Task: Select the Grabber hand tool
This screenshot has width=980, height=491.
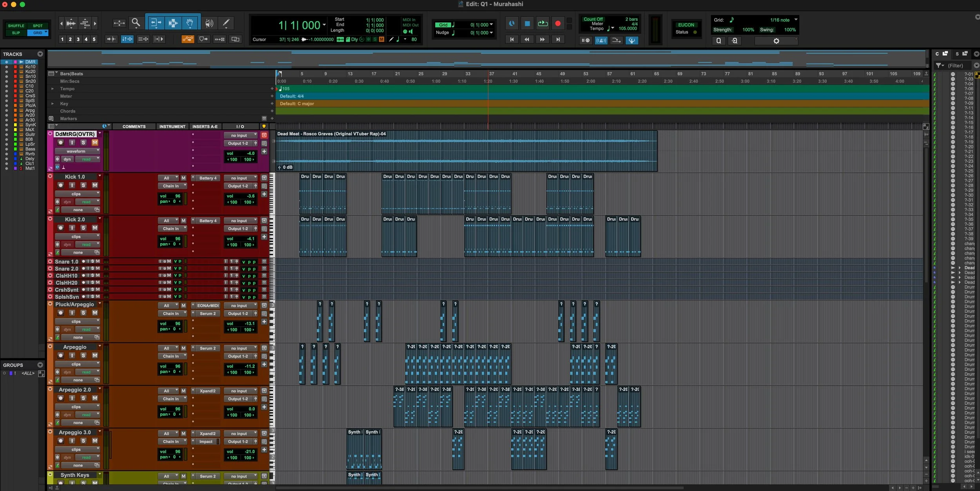Action: tap(190, 23)
